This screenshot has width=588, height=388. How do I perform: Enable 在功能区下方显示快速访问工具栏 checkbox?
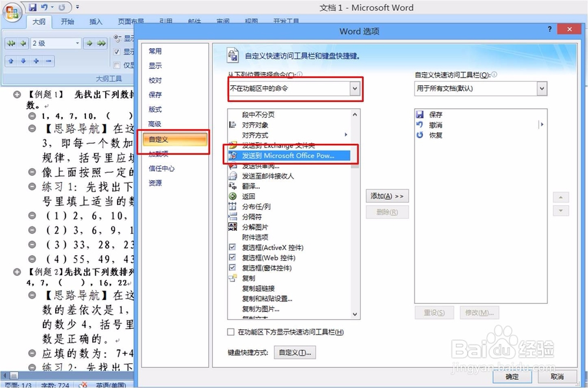point(231,332)
